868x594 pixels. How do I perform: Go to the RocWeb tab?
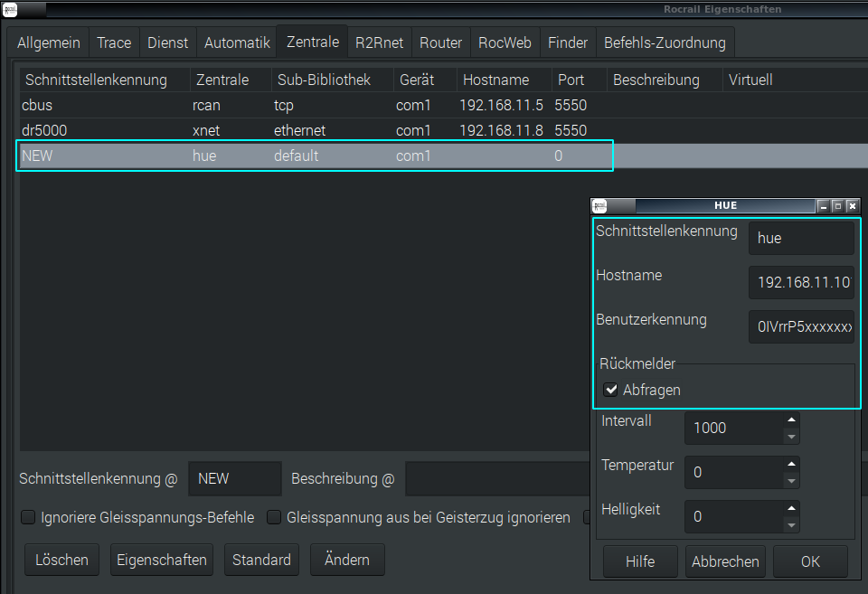coord(505,42)
